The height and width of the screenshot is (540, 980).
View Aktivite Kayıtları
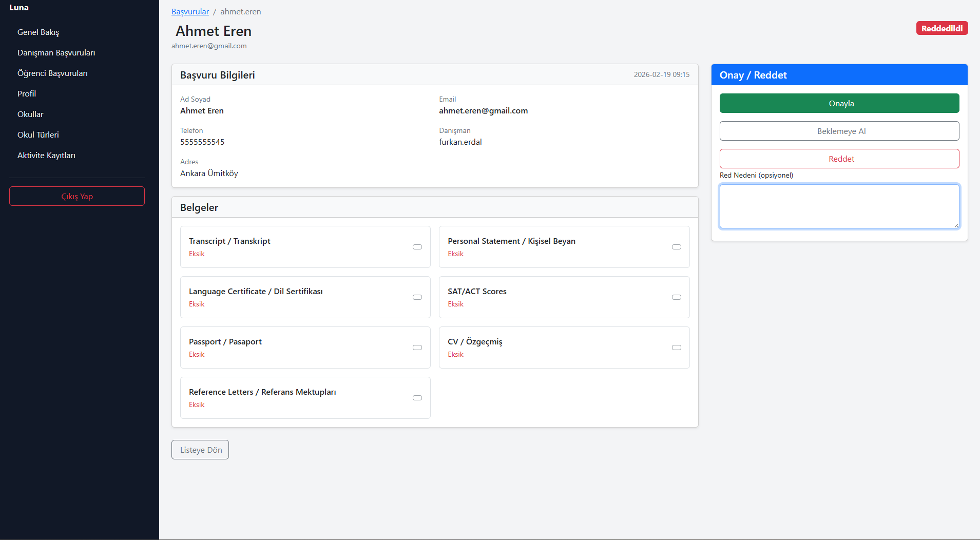(x=46, y=155)
